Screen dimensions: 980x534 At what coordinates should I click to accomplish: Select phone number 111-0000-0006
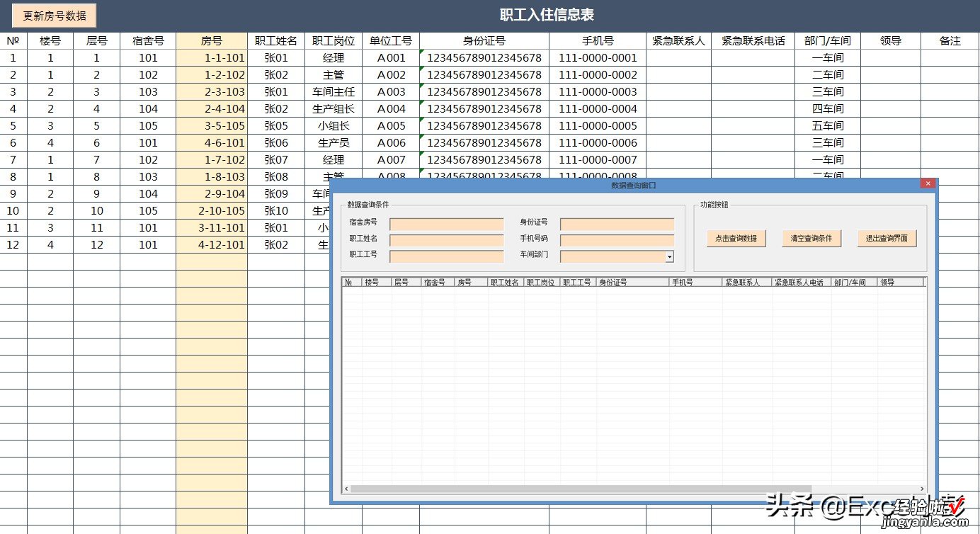click(598, 143)
